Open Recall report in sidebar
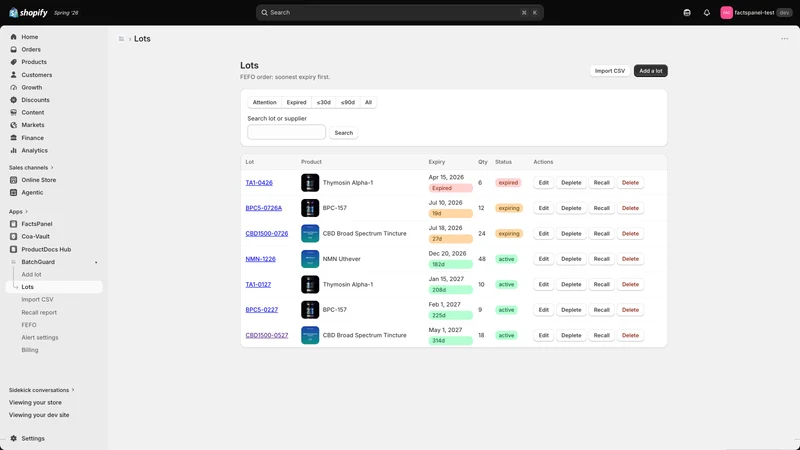Image resolution: width=800 pixels, height=450 pixels. [x=39, y=312]
